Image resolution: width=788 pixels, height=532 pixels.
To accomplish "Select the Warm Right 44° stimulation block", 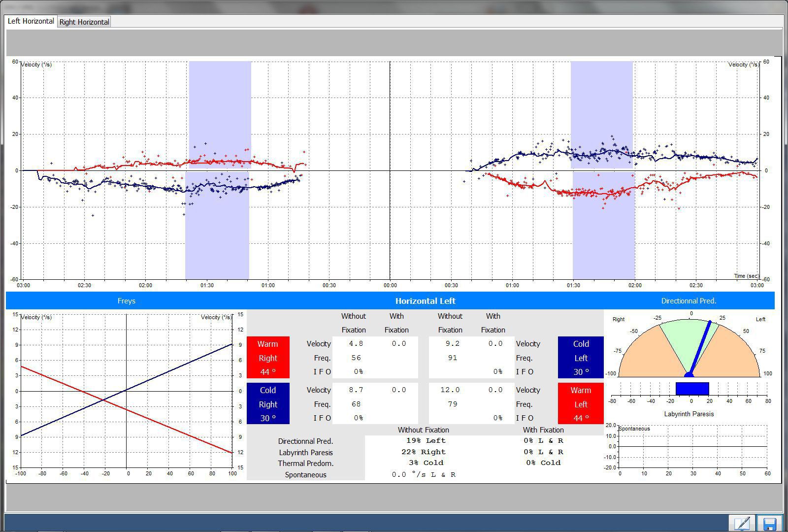I will coord(267,358).
